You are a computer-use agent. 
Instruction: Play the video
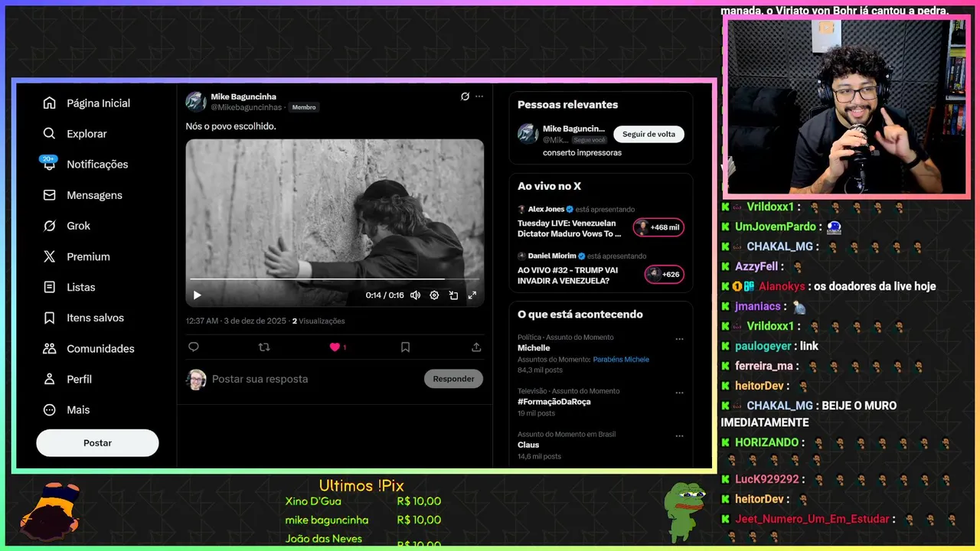point(198,295)
